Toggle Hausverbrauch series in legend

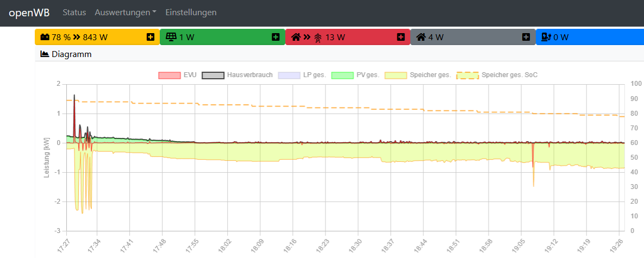point(237,75)
